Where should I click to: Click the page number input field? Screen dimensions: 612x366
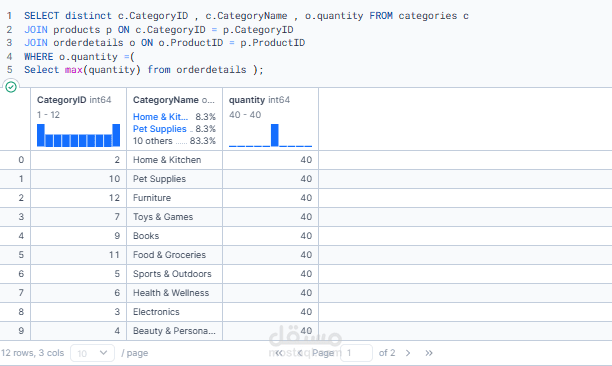tap(356, 353)
